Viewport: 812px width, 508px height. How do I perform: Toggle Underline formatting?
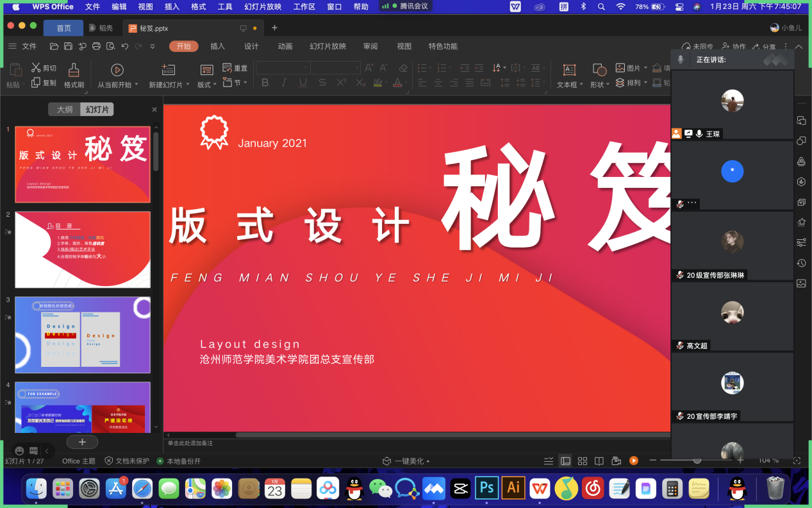[x=303, y=83]
